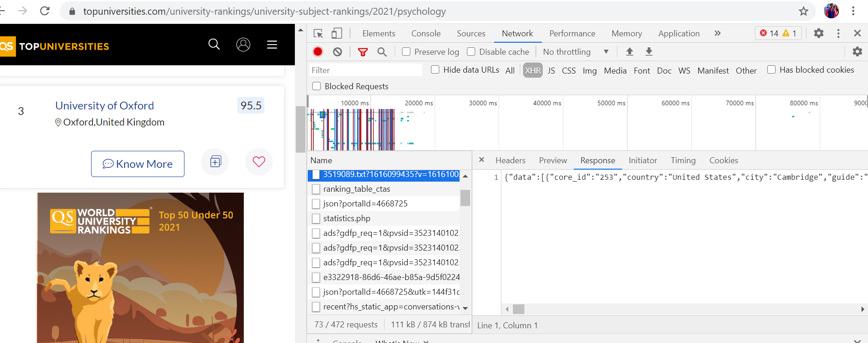Open the University of Oxford link

click(104, 106)
